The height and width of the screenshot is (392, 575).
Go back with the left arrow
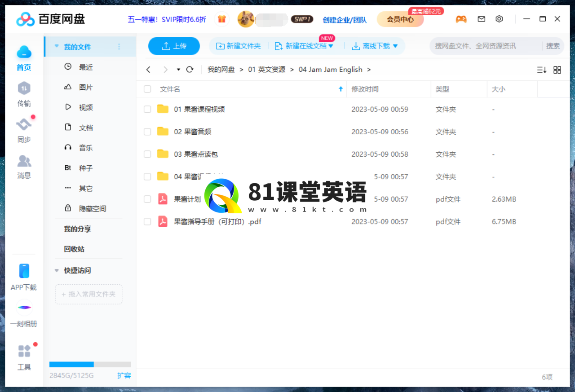tap(149, 70)
